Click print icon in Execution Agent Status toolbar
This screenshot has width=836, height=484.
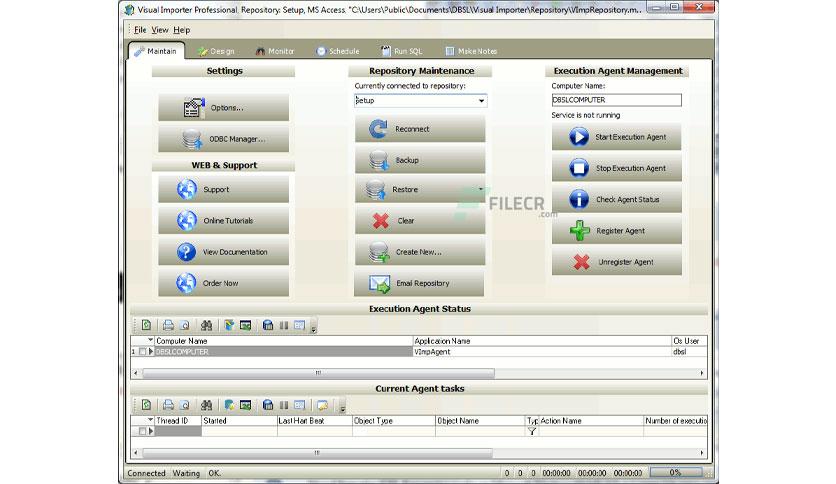(x=168, y=325)
